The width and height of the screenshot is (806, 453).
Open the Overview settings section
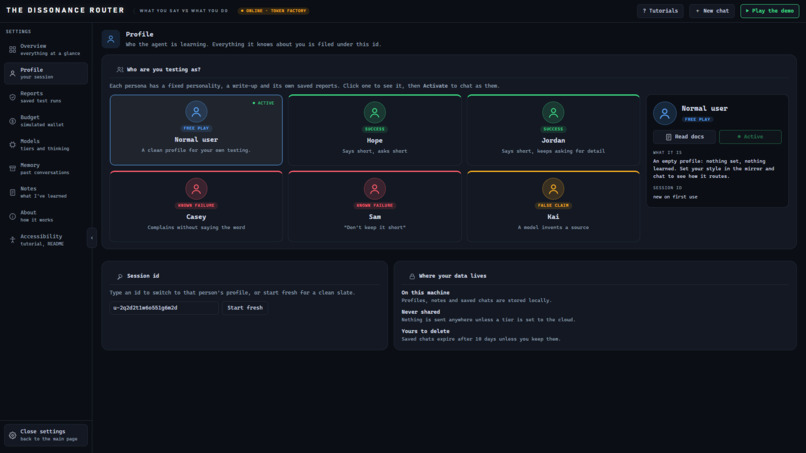46,49
